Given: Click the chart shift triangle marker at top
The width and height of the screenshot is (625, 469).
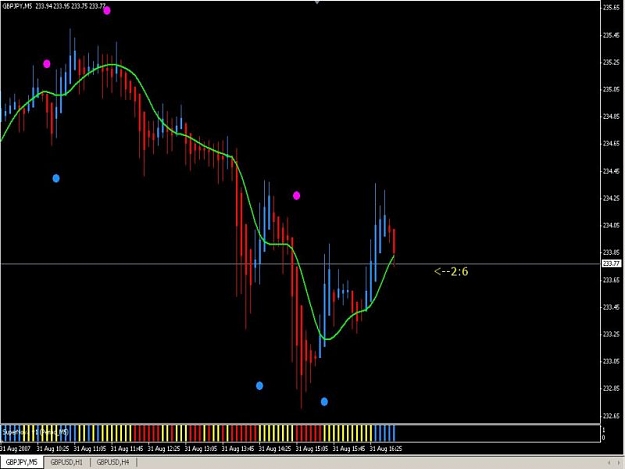Looking at the screenshot, I should point(317,2).
